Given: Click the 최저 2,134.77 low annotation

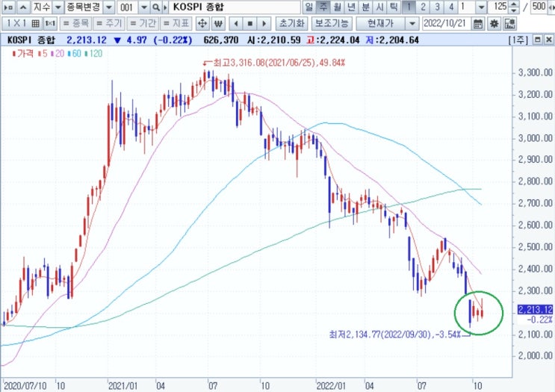Looking at the screenshot, I should tap(395, 335).
